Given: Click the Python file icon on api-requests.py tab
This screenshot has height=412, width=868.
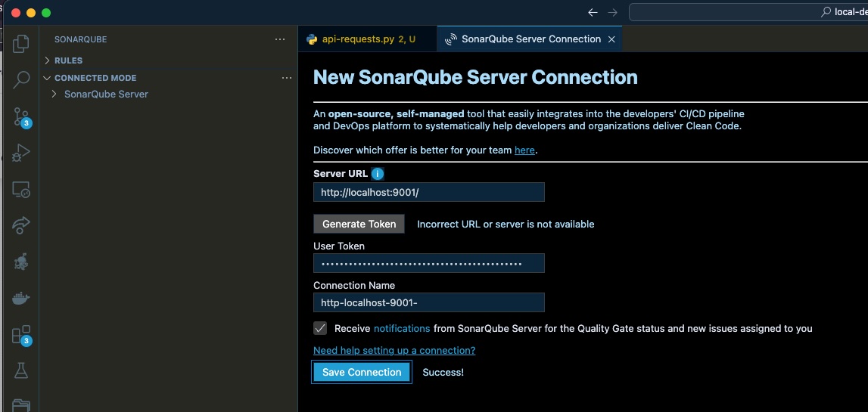Looking at the screenshot, I should pos(312,39).
